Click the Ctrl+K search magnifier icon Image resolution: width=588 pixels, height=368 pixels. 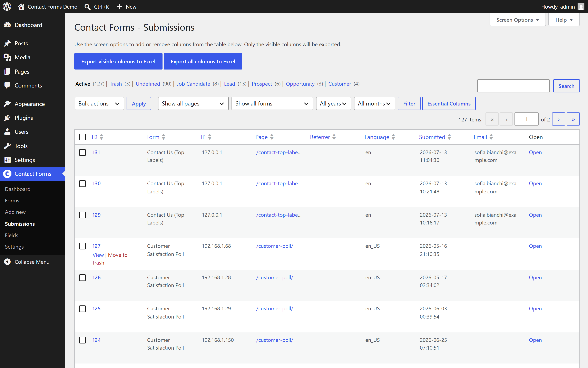click(x=87, y=7)
